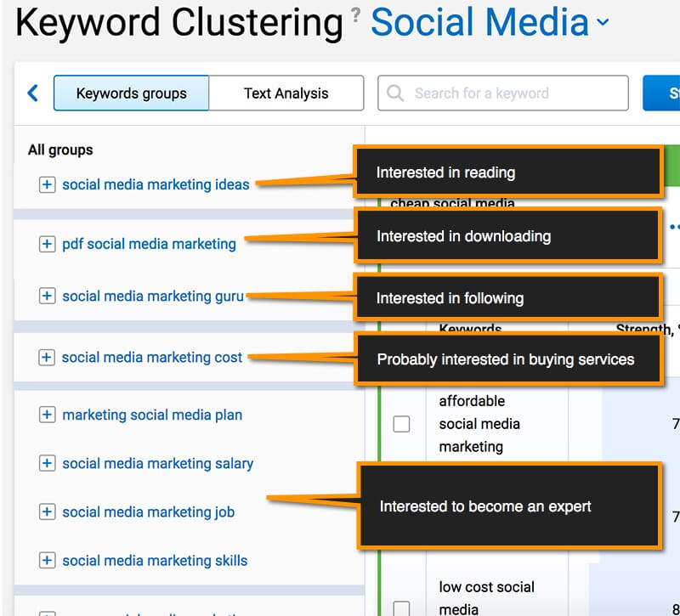
Task: Open the social media marketing job link
Action: (148, 512)
